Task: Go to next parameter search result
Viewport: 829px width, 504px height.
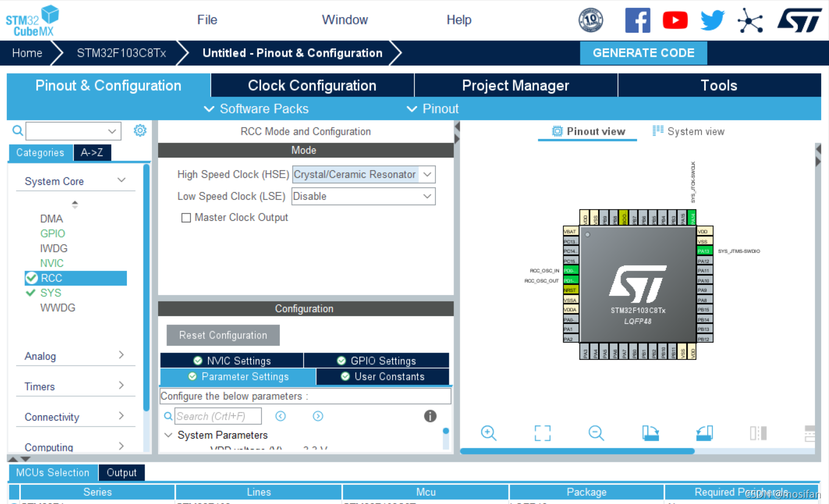Action: 318,416
